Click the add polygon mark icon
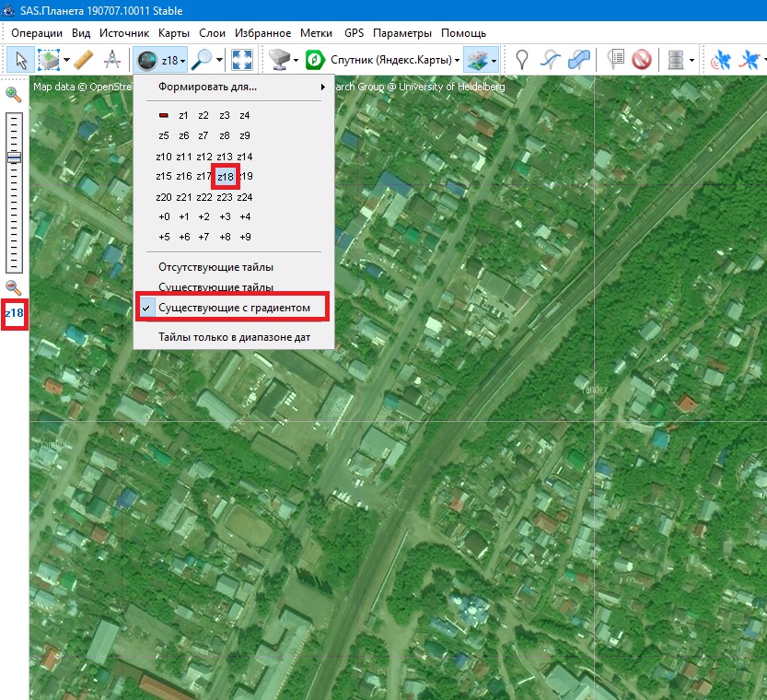 (580, 61)
